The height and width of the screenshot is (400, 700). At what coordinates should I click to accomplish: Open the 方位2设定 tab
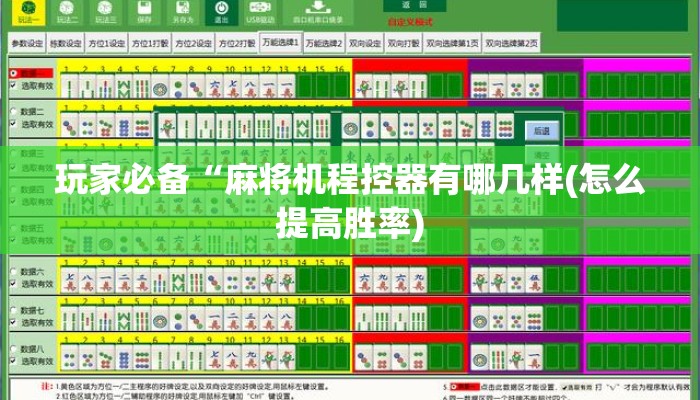pos(194,43)
